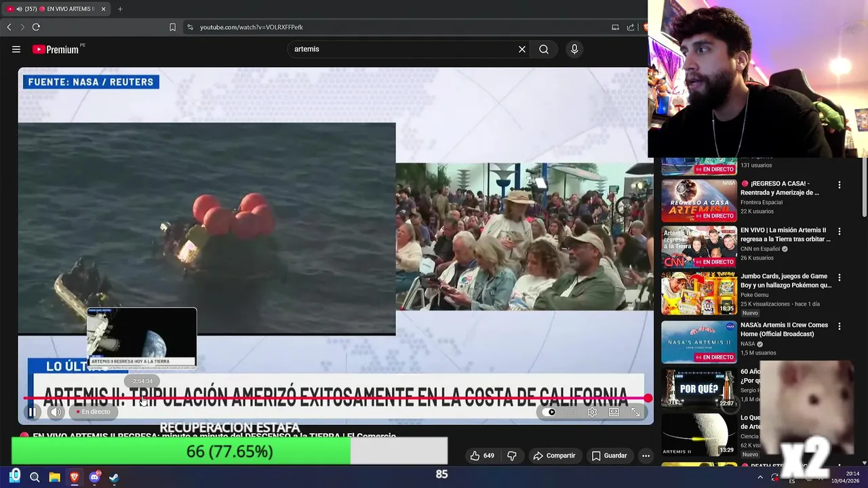Dislike the video
Image resolution: width=868 pixels, height=488 pixels.
512,455
